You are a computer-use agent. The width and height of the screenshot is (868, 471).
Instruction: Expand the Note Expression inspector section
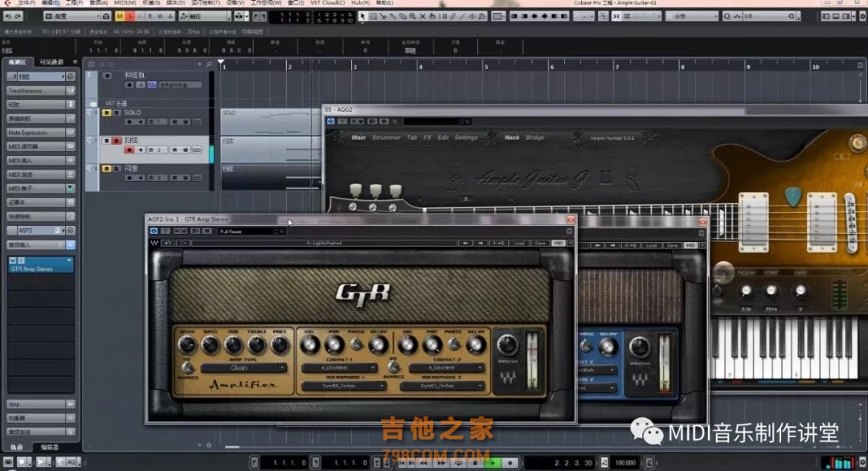40,133
